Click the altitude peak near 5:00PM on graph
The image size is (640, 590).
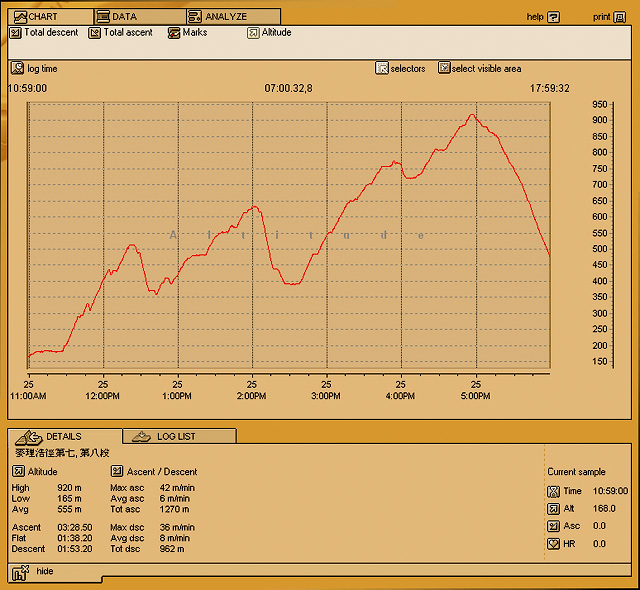(x=472, y=115)
